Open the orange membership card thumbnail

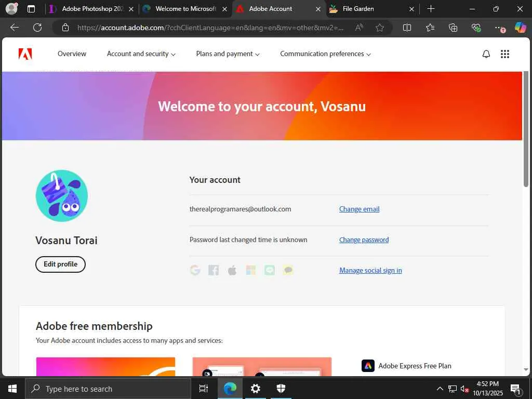[x=106, y=367]
